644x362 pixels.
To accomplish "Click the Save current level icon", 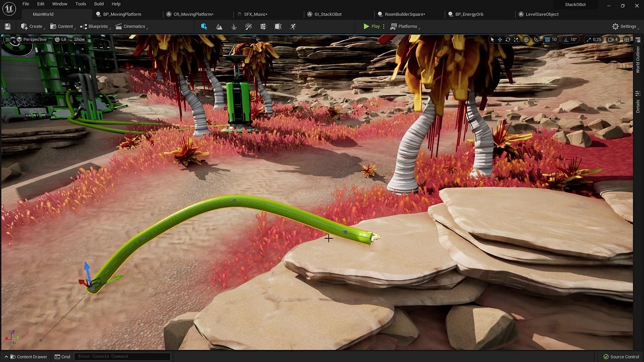I will tap(8, 26).
